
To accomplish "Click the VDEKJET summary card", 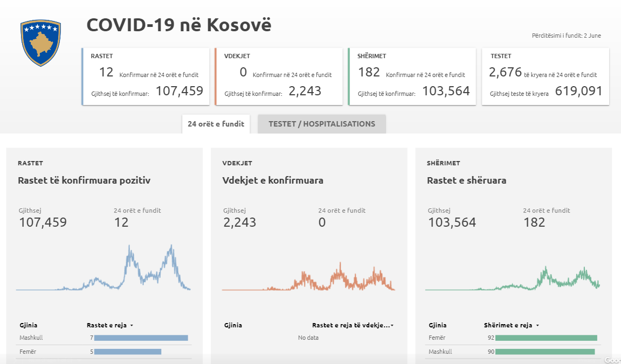I will point(279,76).
